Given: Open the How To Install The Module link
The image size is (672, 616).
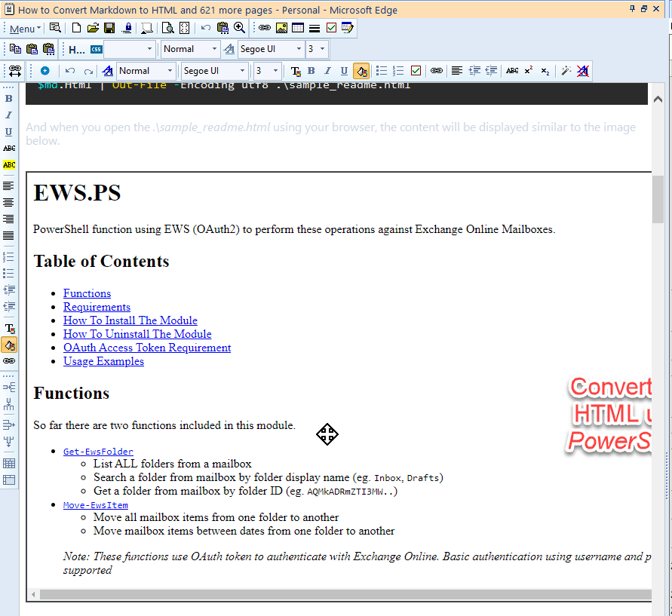Looking at the screenshot, I should point(130,320).
